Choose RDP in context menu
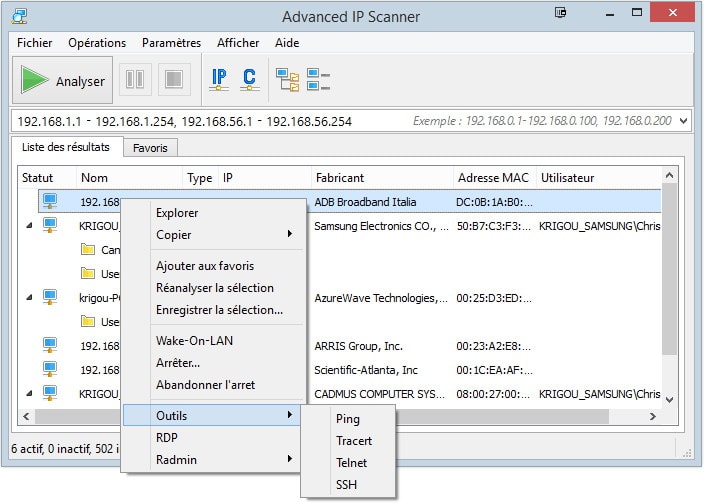The image size is (704, 504). (x=213, y=438)
